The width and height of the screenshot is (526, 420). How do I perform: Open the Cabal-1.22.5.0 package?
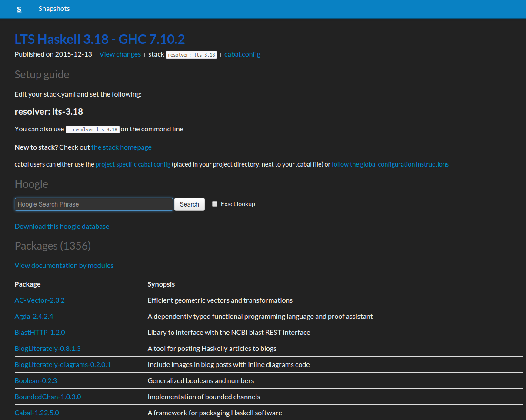[x=37, y=413]
